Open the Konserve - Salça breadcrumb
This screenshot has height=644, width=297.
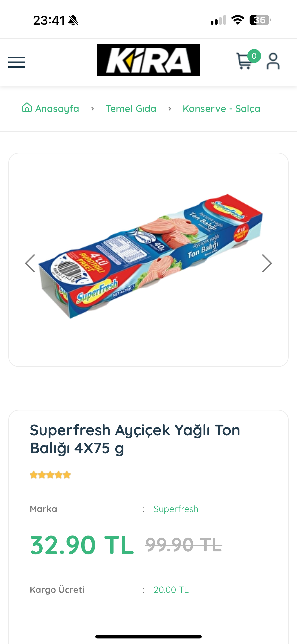click(x=221, y=108)
